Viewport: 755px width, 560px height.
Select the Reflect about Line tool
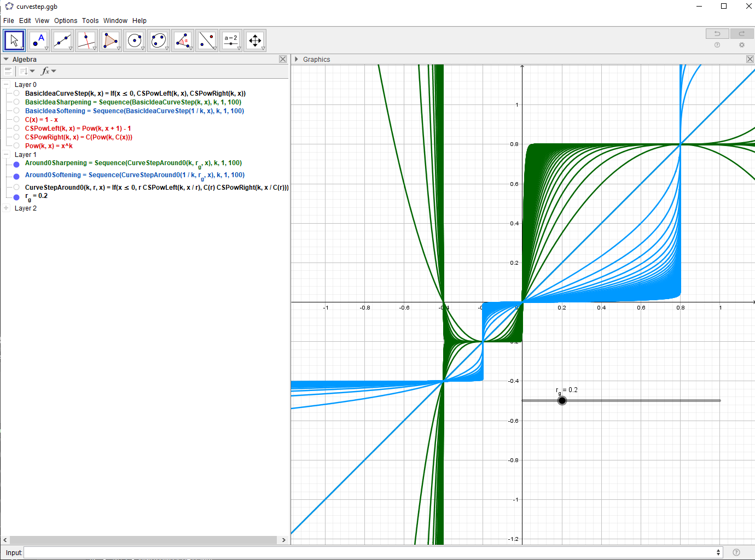[207, 40]
